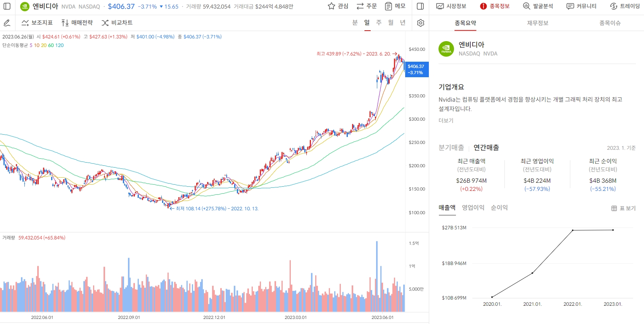Click the NVIDIA logo in the top bar
Image resolution: width=644 pixels, height=324 pixels.
point(25,7)
